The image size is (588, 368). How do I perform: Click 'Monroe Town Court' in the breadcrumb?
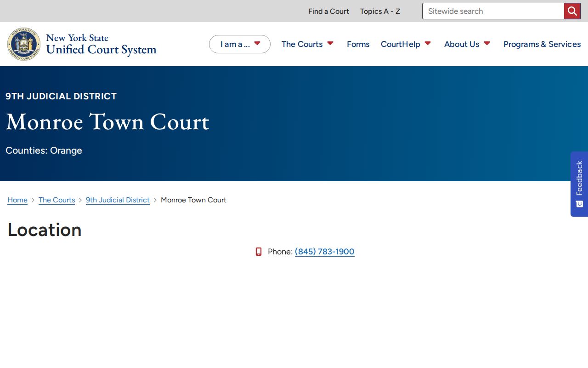[194, 200]
